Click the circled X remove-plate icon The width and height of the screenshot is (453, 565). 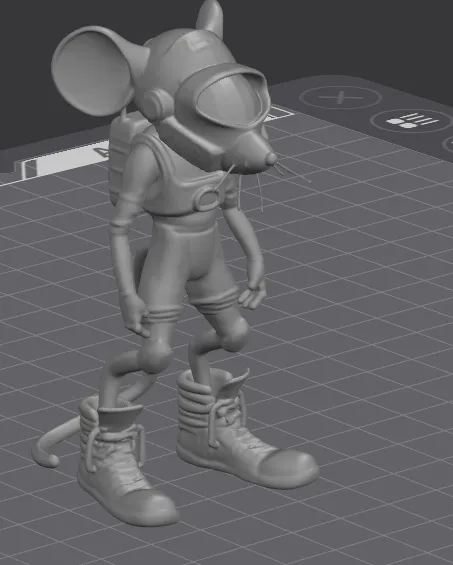(341, 97)
